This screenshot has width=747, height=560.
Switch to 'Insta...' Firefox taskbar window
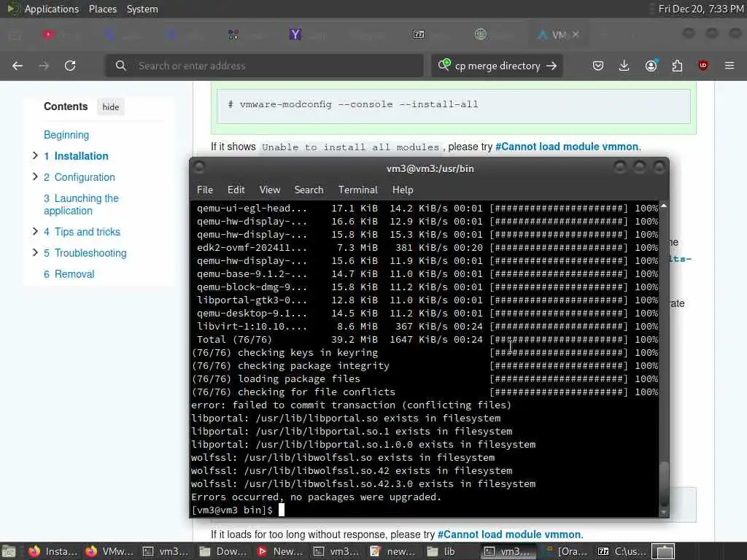(53, 551)
